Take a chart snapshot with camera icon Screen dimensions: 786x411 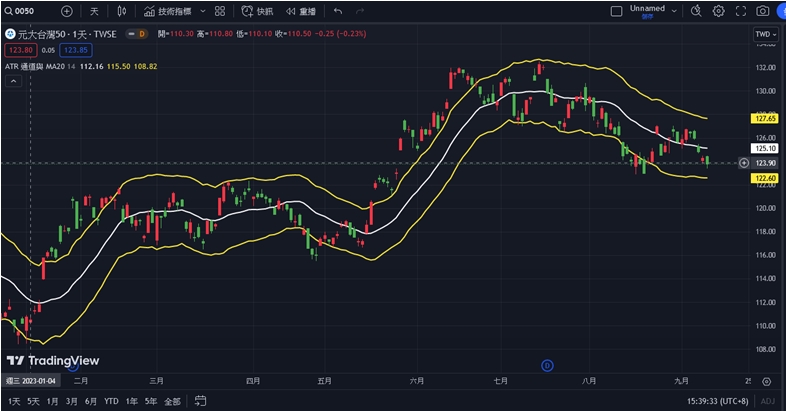[762, 11]
